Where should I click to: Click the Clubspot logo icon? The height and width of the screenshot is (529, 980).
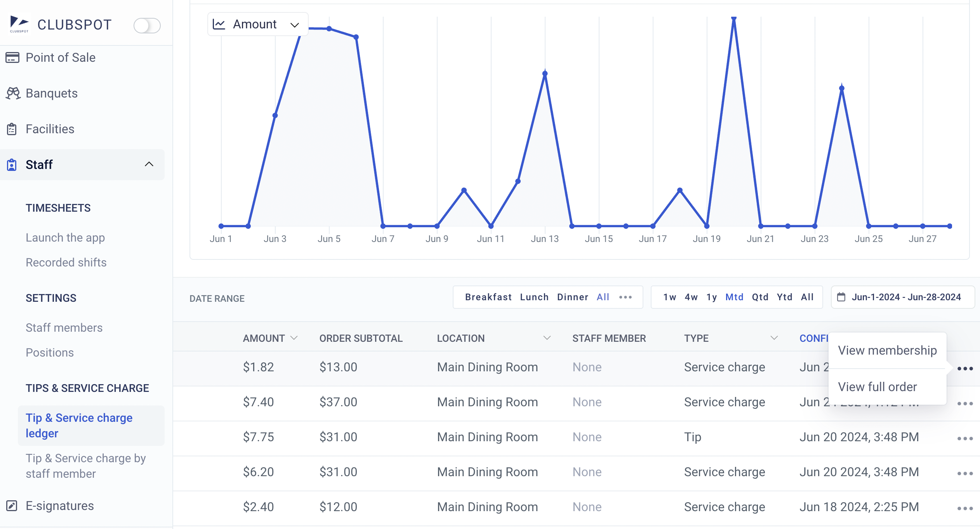tap(19, 24)
